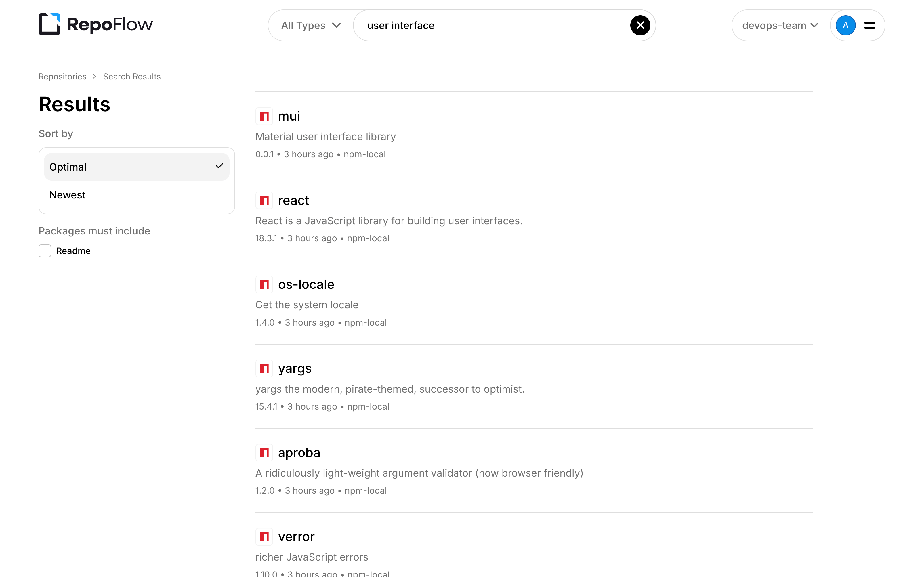This screenshot has height=577, width=924.
Task: Click 'Material user interface library' description
Action: [x=326, y=137]
